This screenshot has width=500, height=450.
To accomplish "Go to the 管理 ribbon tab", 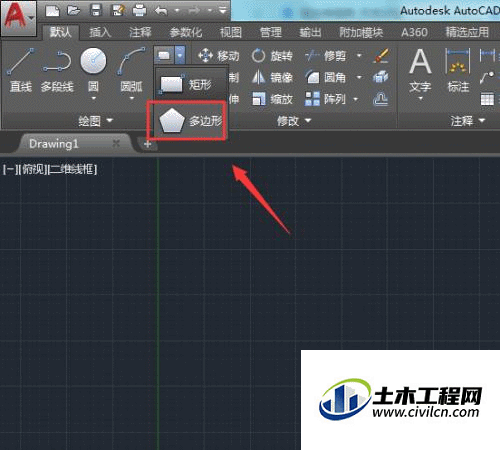I will point(270,32).
